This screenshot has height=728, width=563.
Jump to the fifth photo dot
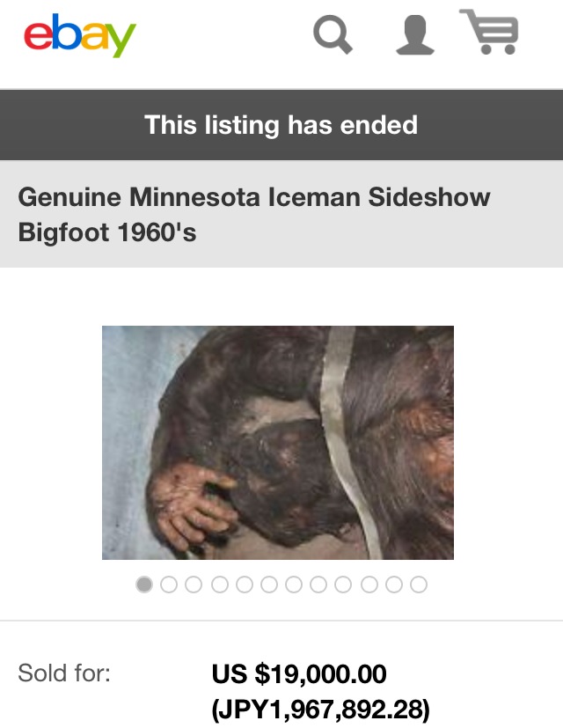coord(245,584)
